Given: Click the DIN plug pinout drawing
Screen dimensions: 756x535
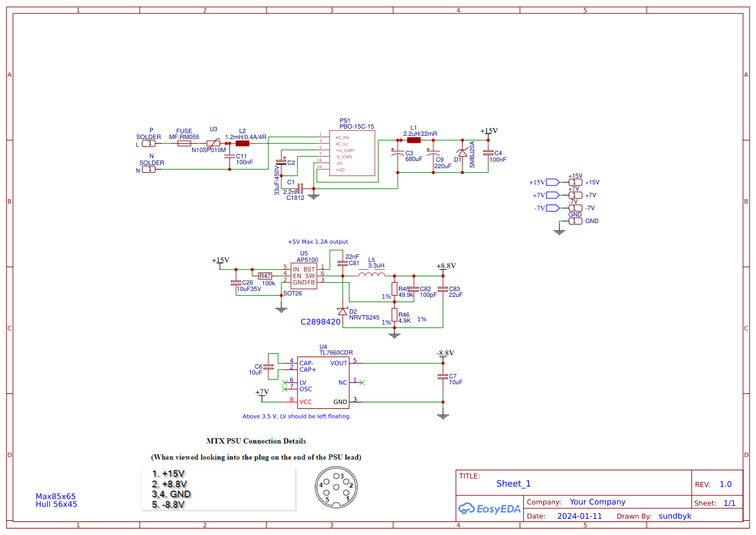Looking at the screenshot, I should coord(336,490).
